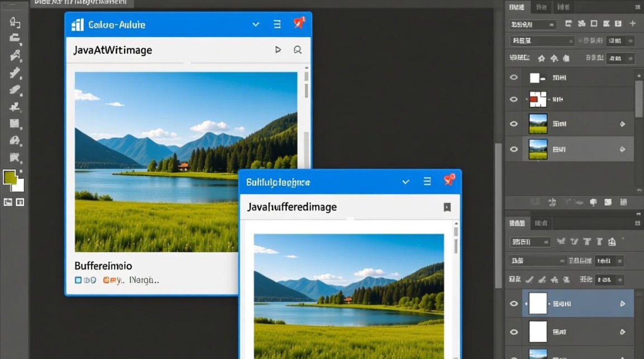The height and width of the screenshot is (359, 644).
Task: Click the olive foreground color swatch
Action: pyautogui.click(x=10, y=178)
